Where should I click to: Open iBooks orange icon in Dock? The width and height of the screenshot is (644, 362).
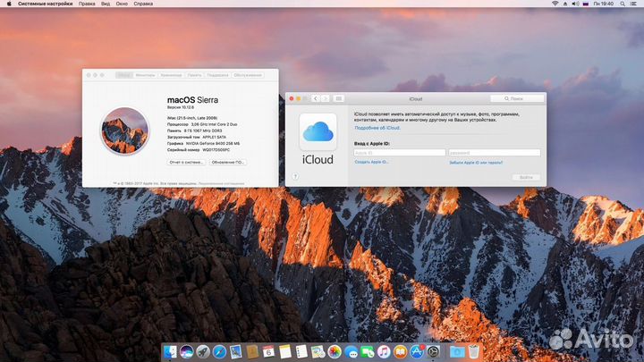click(400, 352)
